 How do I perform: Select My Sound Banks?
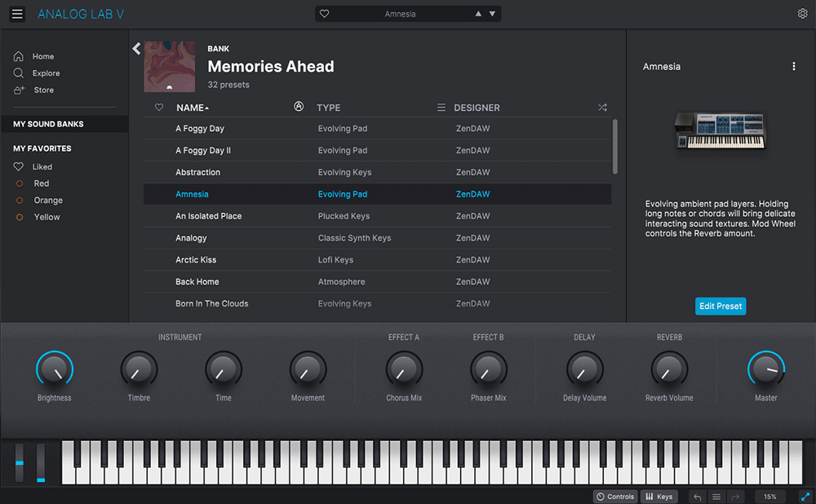click(x=64, y=124)
